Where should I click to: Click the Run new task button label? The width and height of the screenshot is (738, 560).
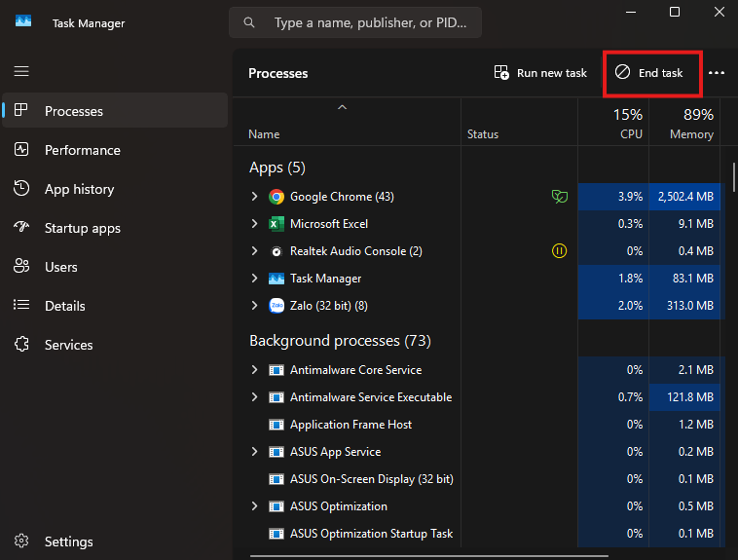tap(552, 73)
